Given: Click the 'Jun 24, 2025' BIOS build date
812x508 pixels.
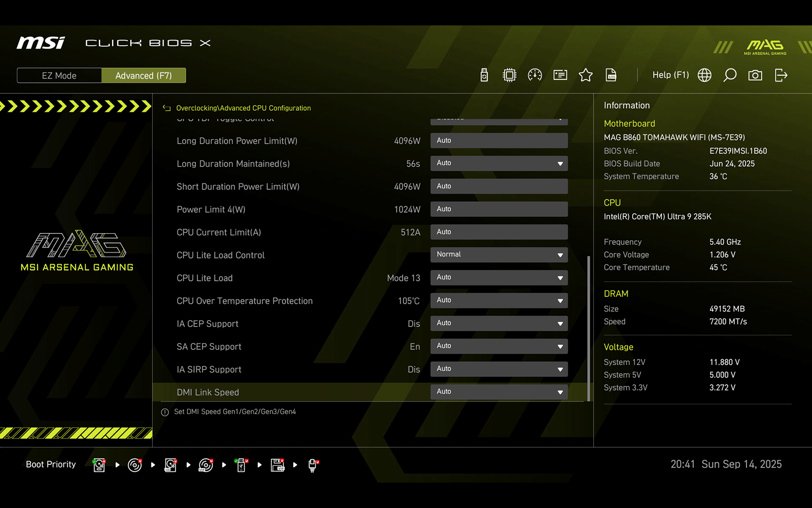Looking at the screenshot, I should pos(732,164).
